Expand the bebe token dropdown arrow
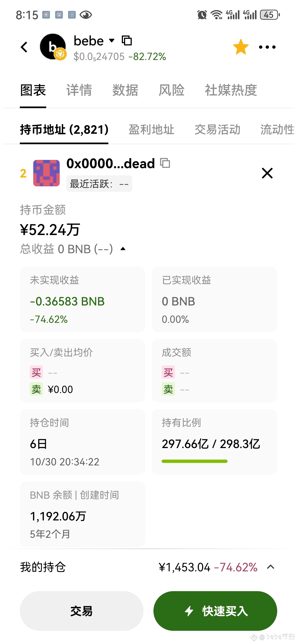Image resolution: width=297 pixels, height=644 pixels. [x=112, y=41]
